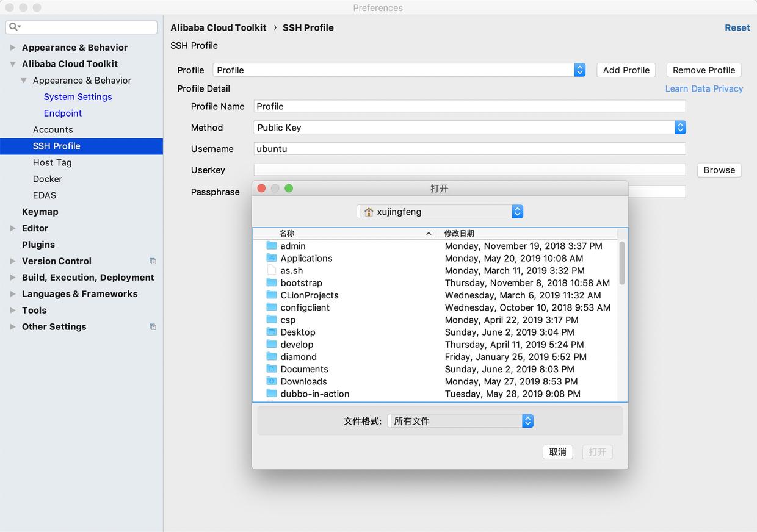The width and height of the screenshot is (757, 532).
Task: Click the Applications folder icon
Action: 272,258
